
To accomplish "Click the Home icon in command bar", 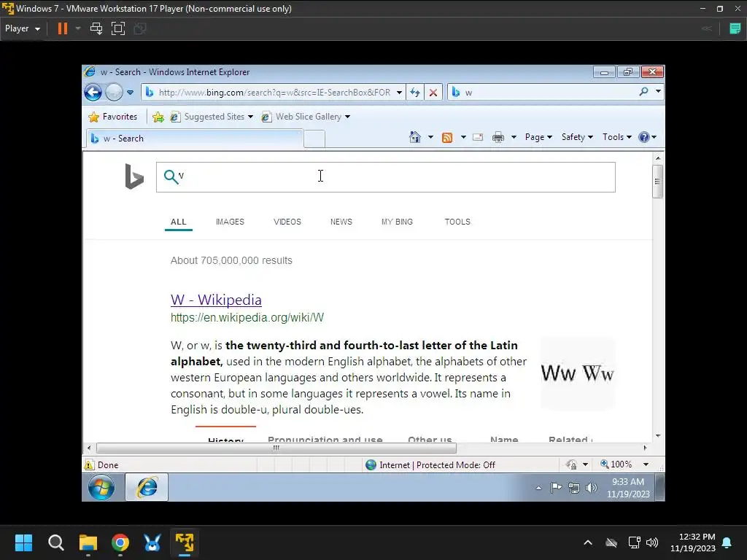I will tap(415, 137).
